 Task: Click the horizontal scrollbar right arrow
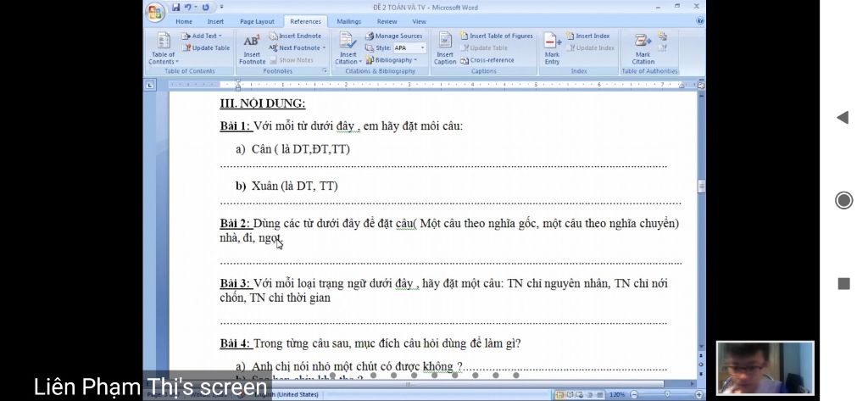(x=692, y=384)
